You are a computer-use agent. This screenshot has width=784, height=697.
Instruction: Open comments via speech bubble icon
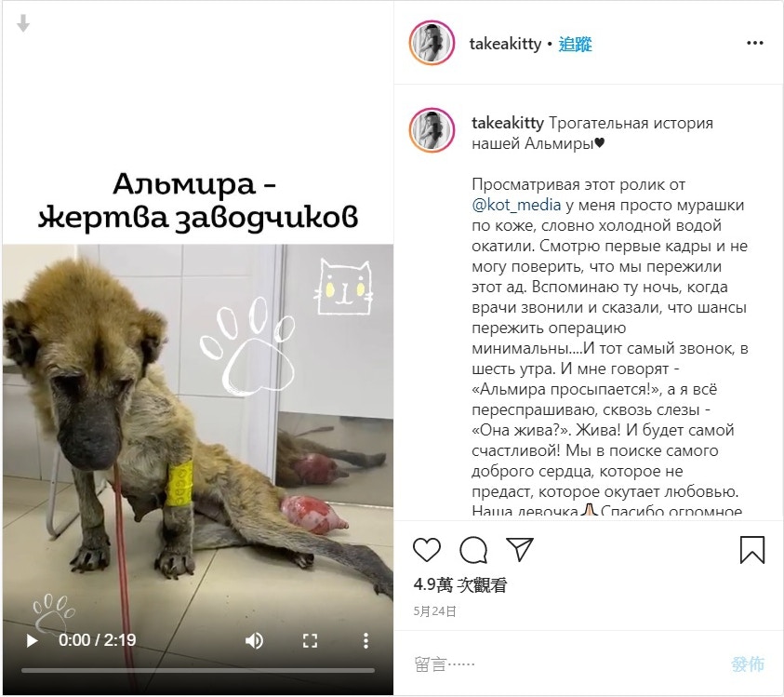[x=473, y=550]
